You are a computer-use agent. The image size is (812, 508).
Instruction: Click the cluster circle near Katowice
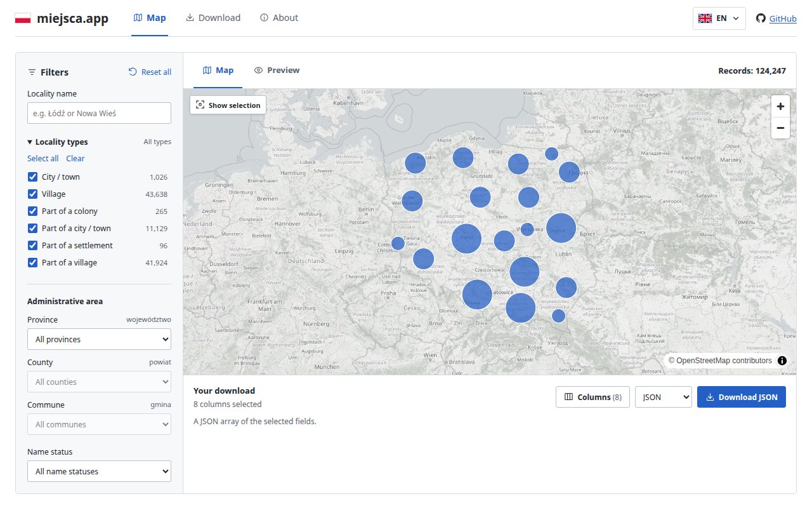[477, 295]
